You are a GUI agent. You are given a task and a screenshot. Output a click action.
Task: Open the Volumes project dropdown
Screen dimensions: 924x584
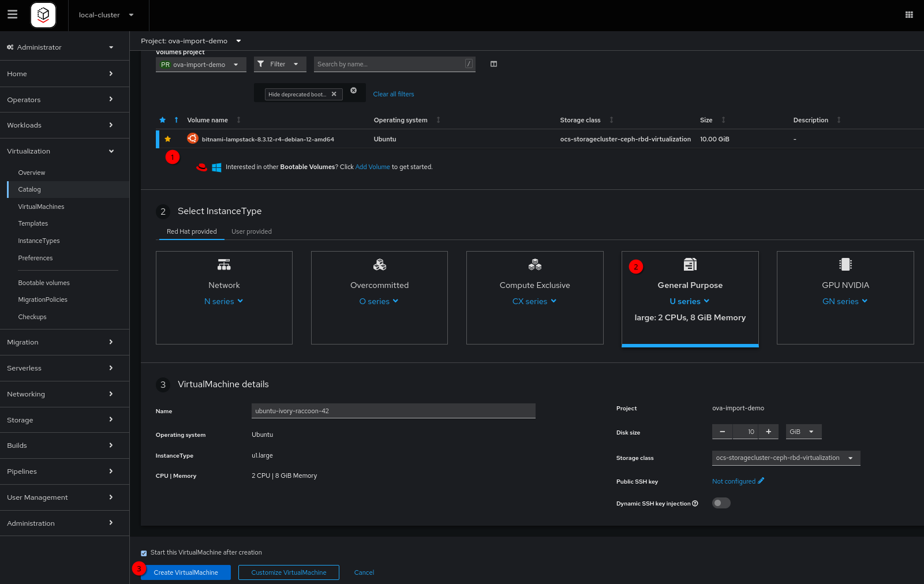[201, 65]
